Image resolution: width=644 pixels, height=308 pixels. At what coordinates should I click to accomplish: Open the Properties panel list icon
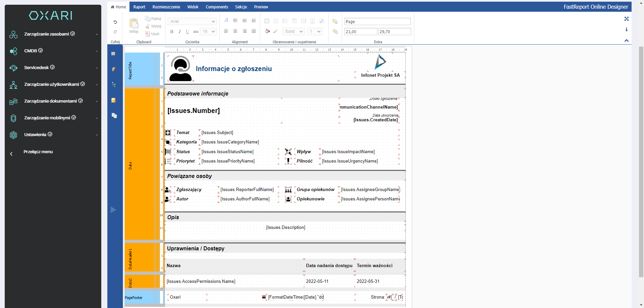[x=113, y=54]
